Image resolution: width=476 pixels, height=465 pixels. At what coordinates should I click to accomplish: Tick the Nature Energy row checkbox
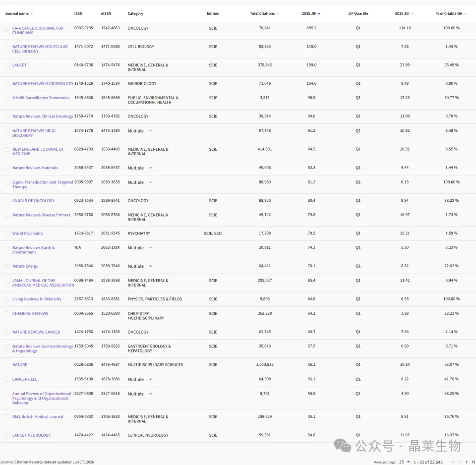coord(7,266)
